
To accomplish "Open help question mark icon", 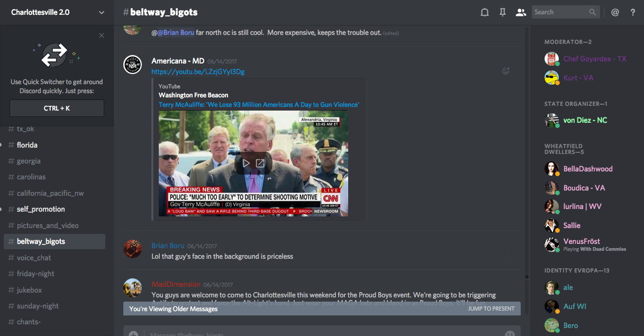I will (x=633, y=12).
